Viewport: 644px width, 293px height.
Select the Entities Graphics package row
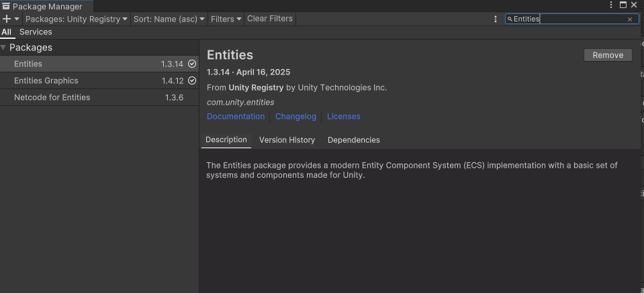pos(99,80)
